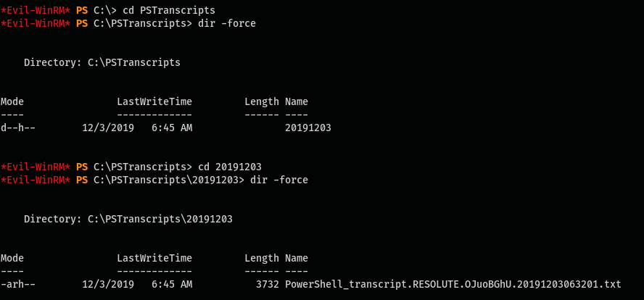Click the first Mode column header

pyautogui.click(x=12, y=101)
